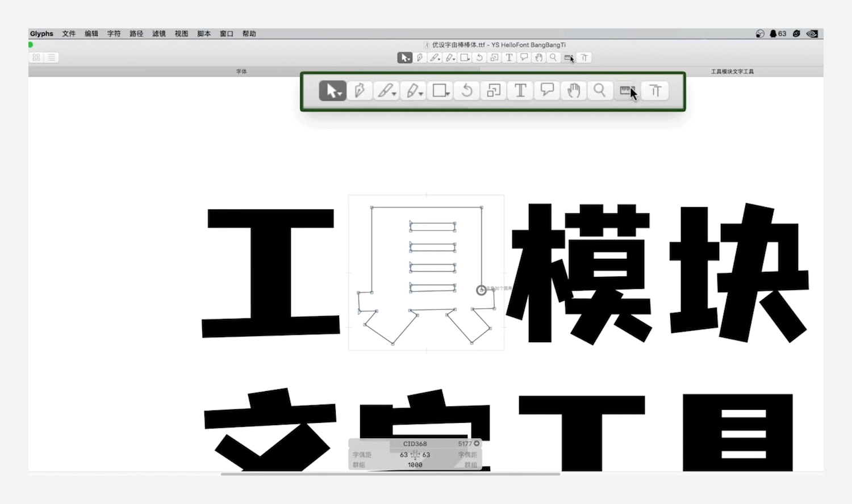
Task: Edit the right sidebearing value 63
Action: tap(426, 455)
